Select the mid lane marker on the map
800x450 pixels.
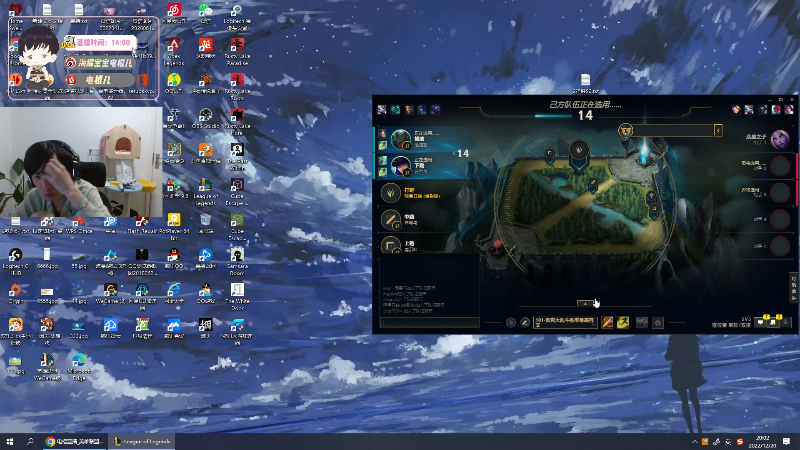point(593,183)
